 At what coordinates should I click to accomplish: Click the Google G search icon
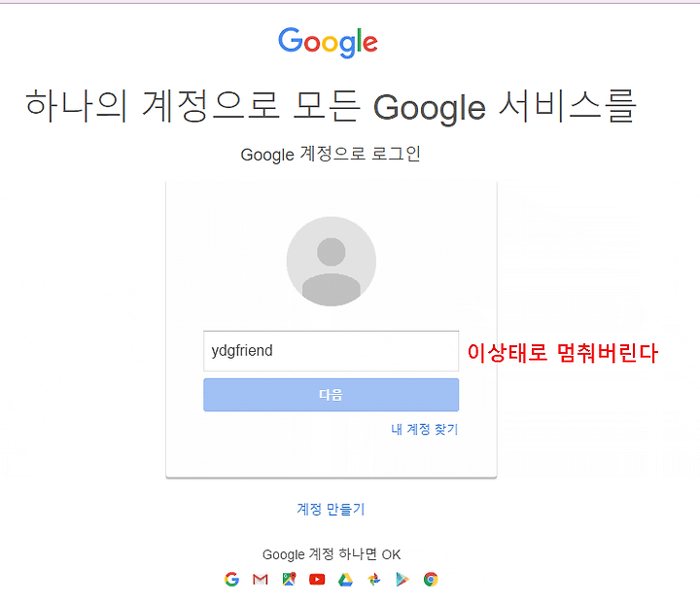coord(231,580)
